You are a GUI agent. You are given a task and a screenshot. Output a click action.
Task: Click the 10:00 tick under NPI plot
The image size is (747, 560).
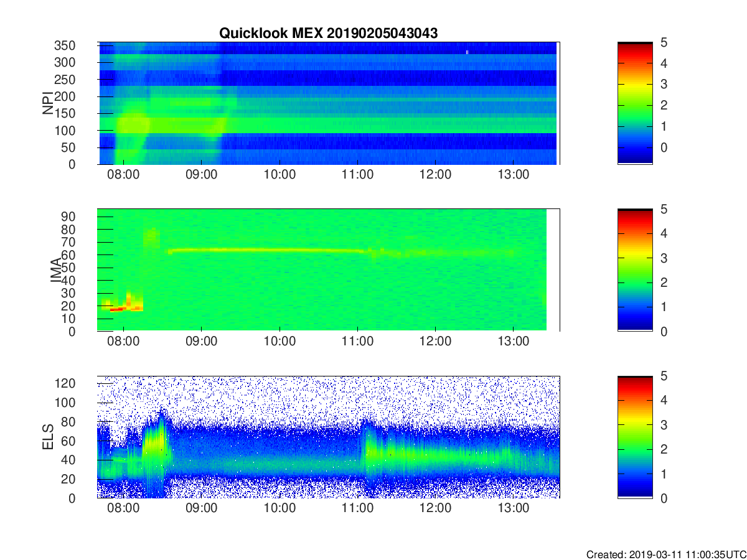(x=280, y=175)
